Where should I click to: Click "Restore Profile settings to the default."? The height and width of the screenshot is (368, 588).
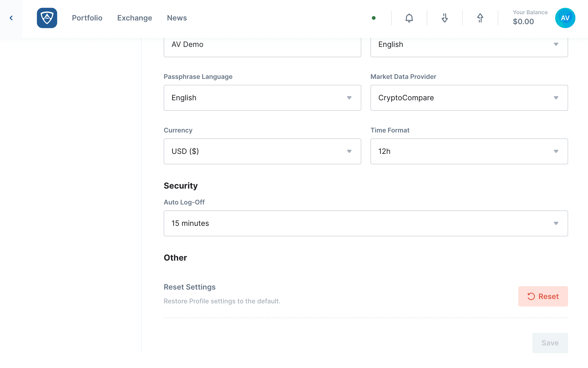coord(222,301)
